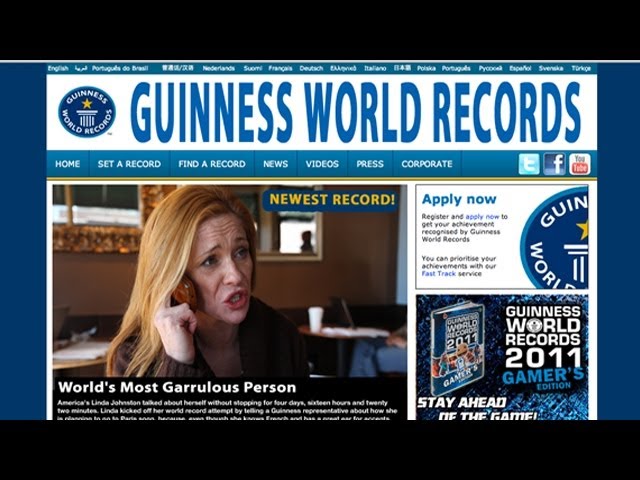Click the 'apply now' hyperlink
This screenshot has height=480, width=640.
pyautogui.click(x=482, y=217)
